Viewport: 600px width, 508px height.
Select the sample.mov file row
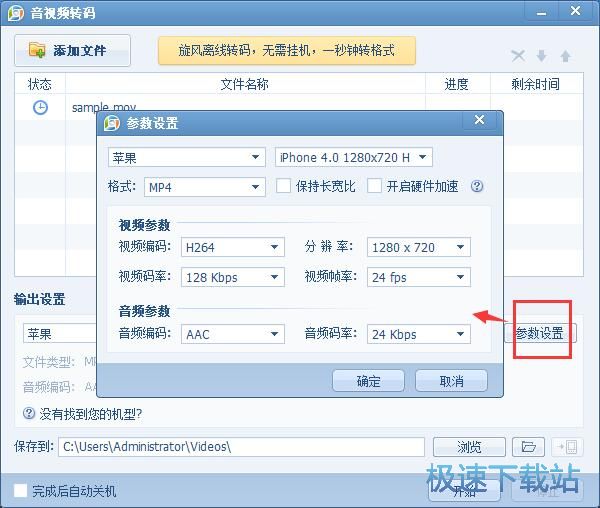(x=298, y=107)
